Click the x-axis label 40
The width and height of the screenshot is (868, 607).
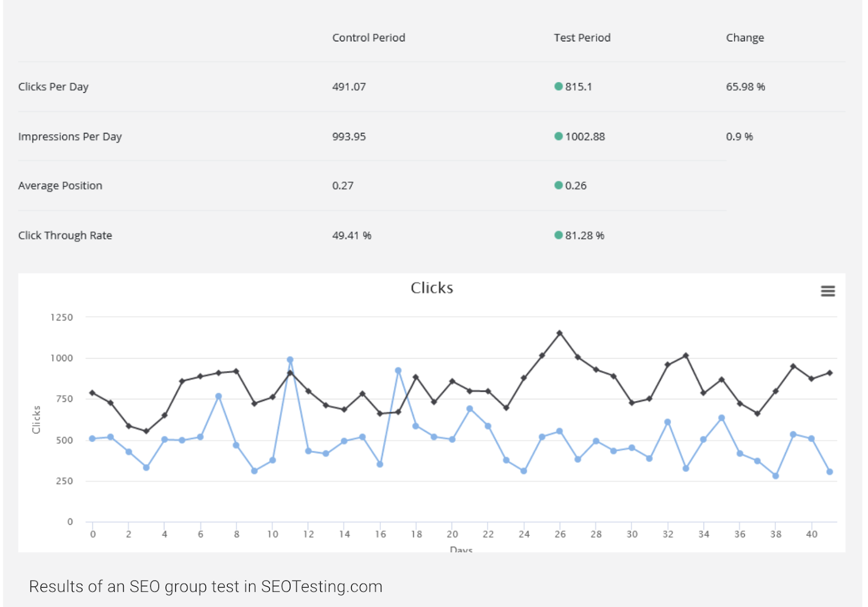tap(812, 534)
